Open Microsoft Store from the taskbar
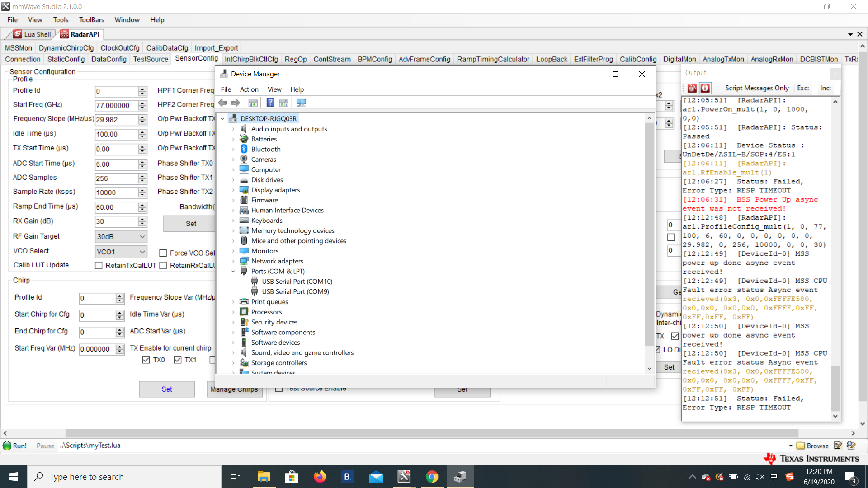 tap(292, 477)
